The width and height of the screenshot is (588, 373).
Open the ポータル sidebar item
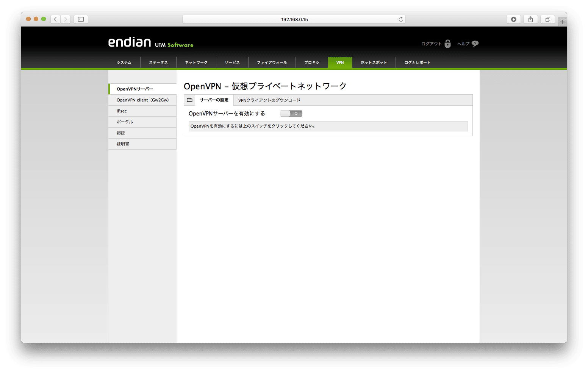142,122
